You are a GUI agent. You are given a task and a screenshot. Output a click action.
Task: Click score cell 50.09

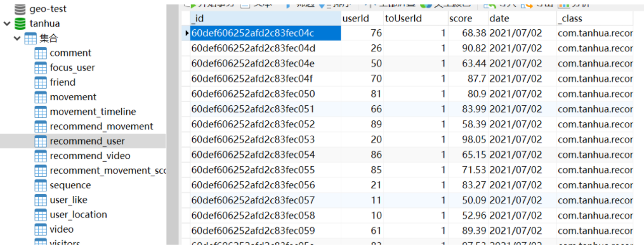[x=468, y=200]
